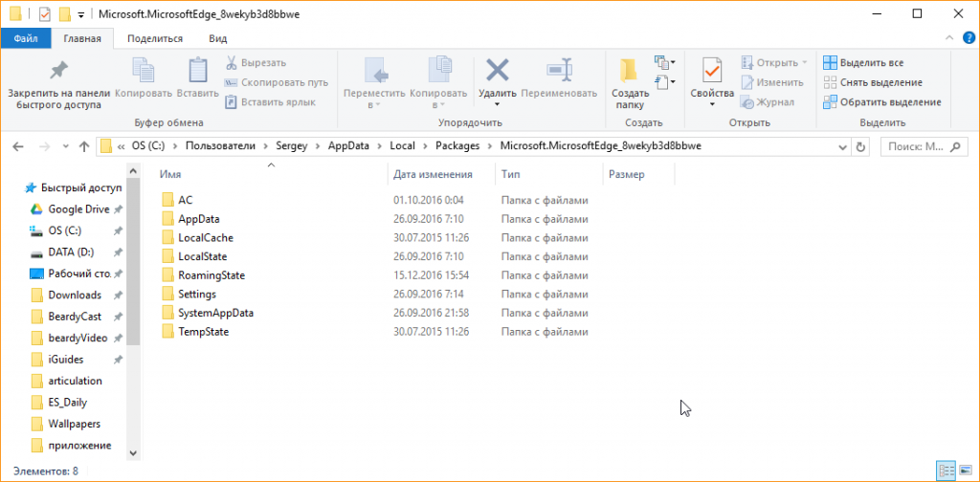Screen dimensions: 980x482
Task: Click the Create folder (Создать папку) icon
Action: [x=629, y=71]
